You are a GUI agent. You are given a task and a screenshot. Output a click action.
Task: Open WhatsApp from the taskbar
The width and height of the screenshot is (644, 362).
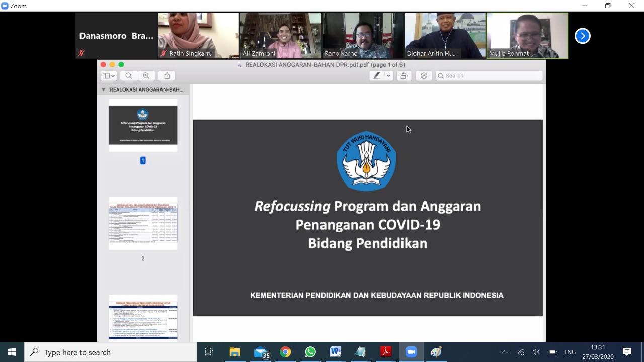pyautogui.click(x=310, y=352)
